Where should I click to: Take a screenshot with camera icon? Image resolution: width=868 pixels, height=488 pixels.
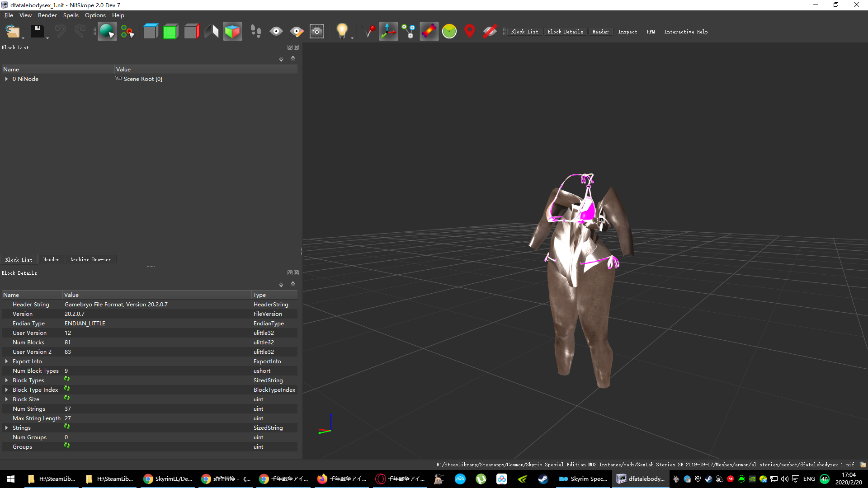(x=317, y=31)
